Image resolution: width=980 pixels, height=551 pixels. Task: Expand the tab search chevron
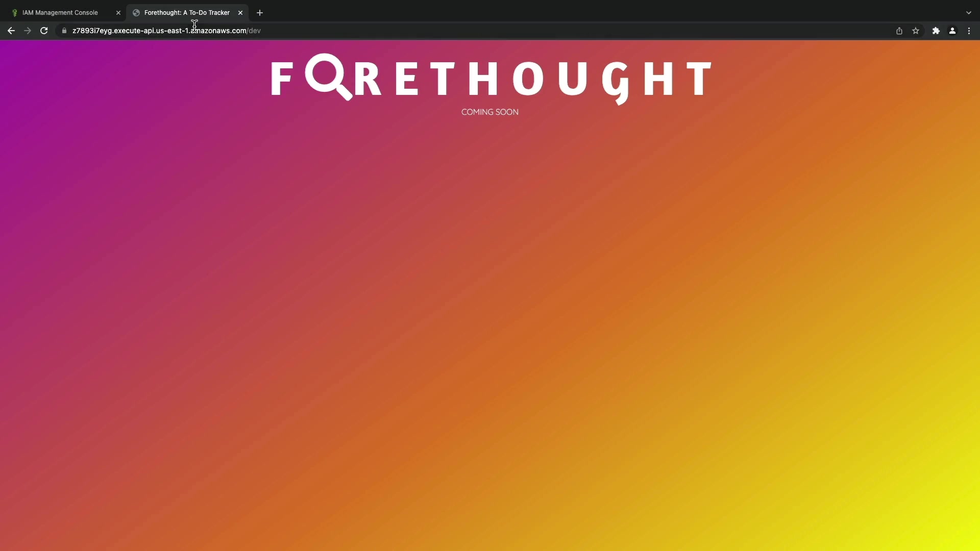point(968,13)
